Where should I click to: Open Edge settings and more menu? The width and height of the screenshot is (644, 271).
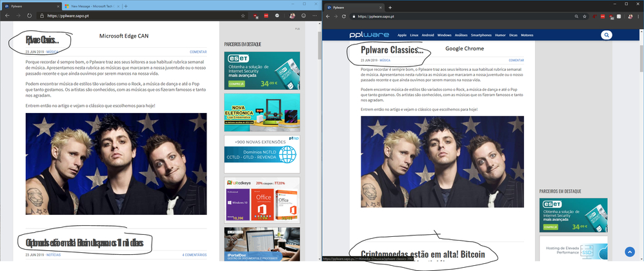(x=315, y=15)
